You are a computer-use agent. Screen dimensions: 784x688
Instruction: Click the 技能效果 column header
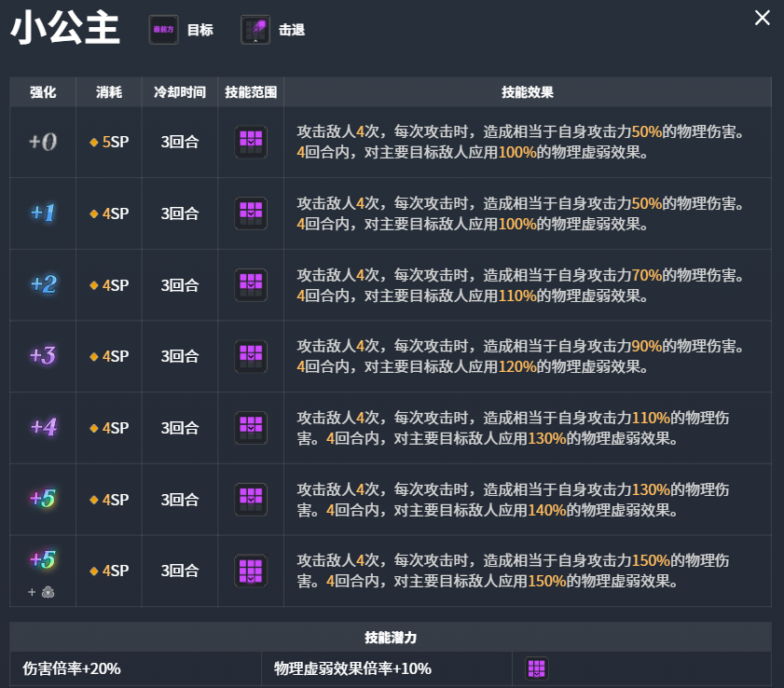coord(528,92)
